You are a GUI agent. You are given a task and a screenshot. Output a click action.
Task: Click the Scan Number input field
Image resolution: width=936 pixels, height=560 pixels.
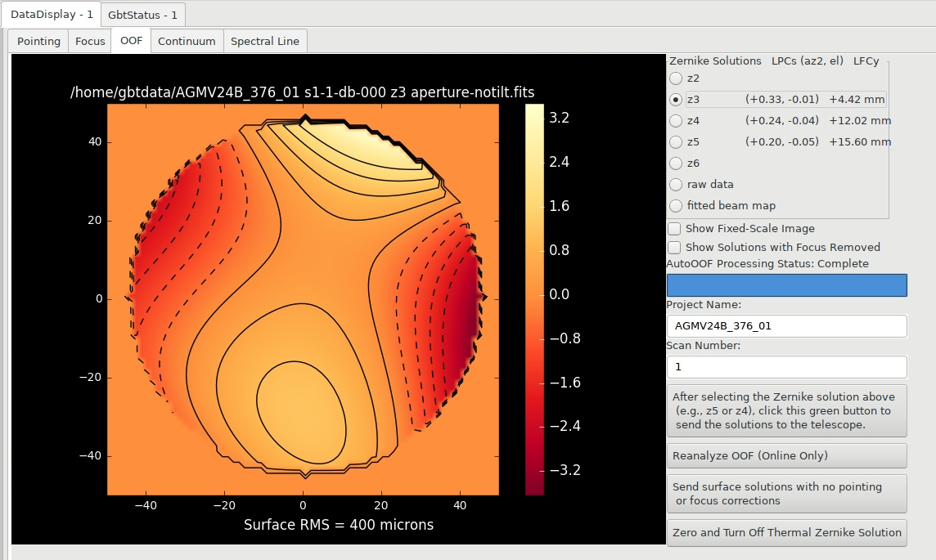point(787,367)
